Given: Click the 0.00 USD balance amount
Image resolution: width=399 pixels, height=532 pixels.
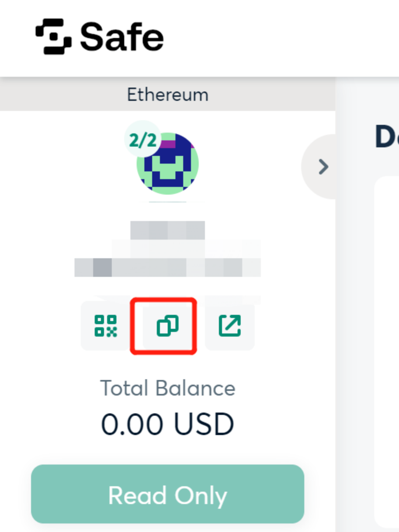Looking at the screenshot, I should tap(168, 423).
